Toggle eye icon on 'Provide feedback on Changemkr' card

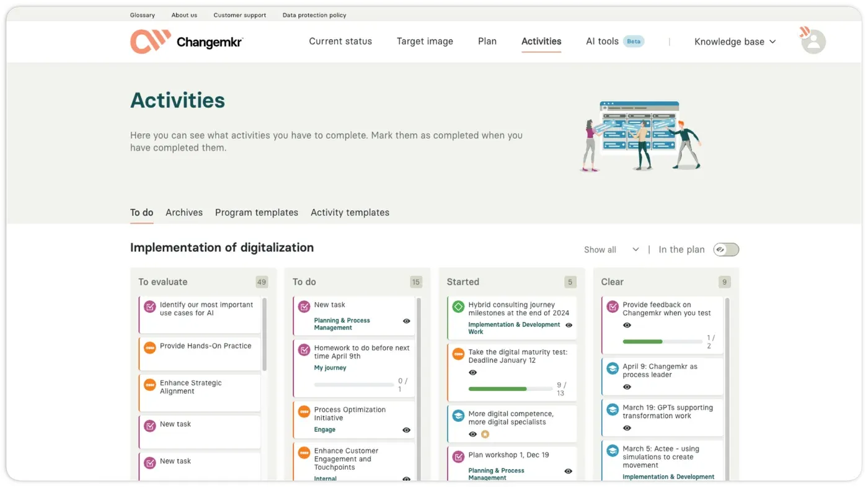tap(627, 325)
